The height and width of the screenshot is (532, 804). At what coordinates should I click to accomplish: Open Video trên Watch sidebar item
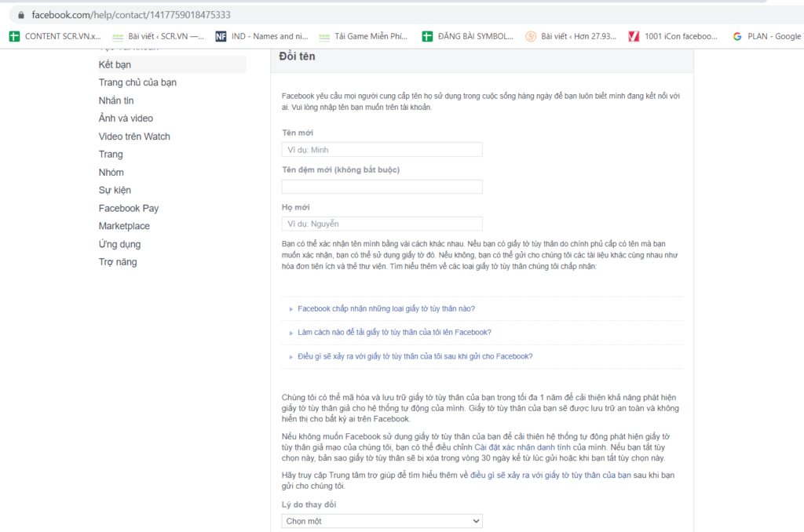pyautogui.click(x=134, y=137)
